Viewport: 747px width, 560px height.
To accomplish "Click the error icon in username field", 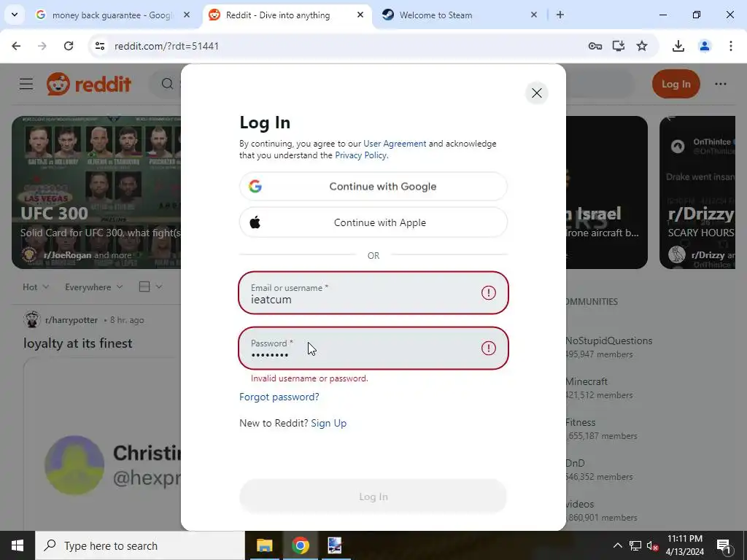I will tap(488, 293).
